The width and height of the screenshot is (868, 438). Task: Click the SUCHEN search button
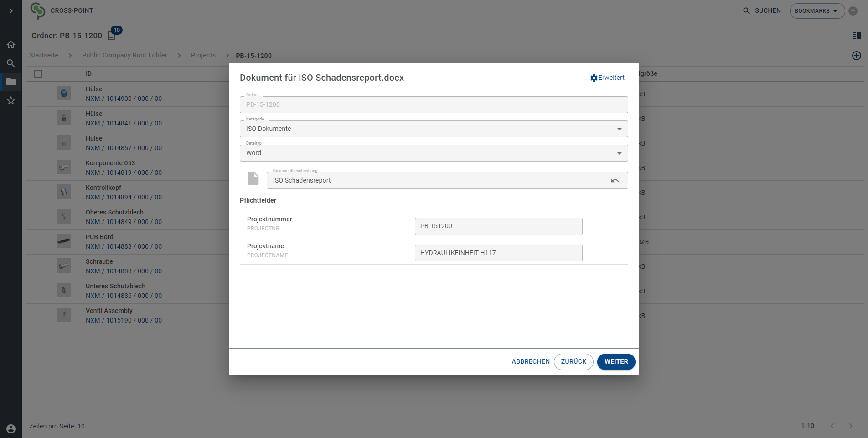(x=762, y=10)
